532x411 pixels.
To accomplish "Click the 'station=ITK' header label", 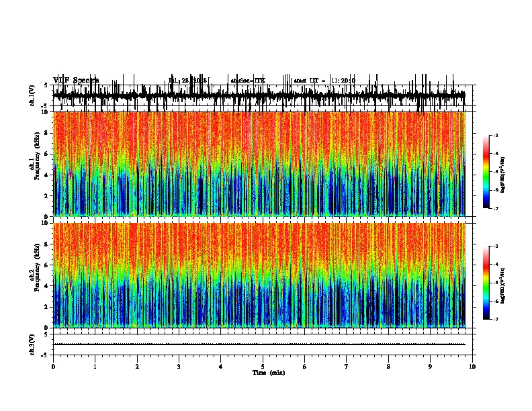I will tap(248, 81).
